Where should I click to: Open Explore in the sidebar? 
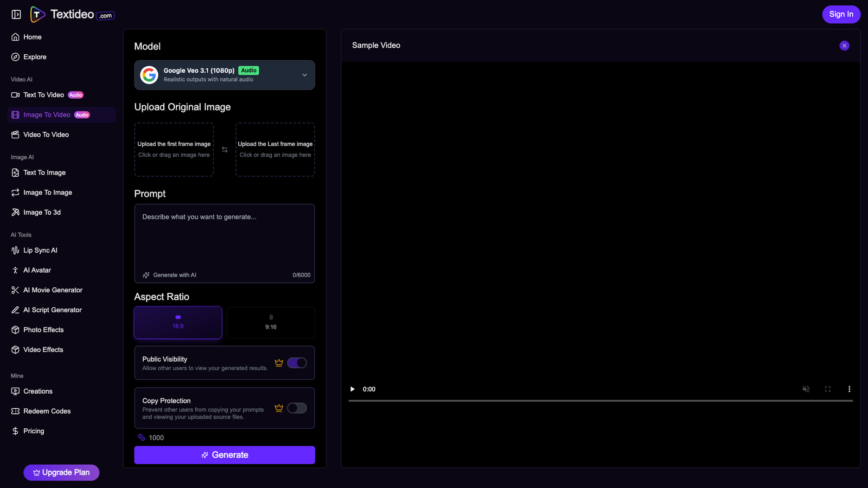pos(61,57)
